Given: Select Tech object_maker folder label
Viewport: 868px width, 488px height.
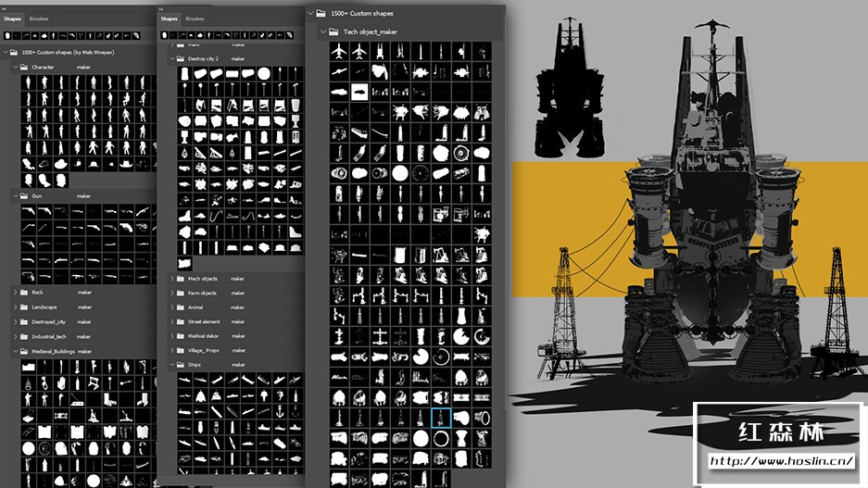Looking at the screenshot, I should [371, 32].
